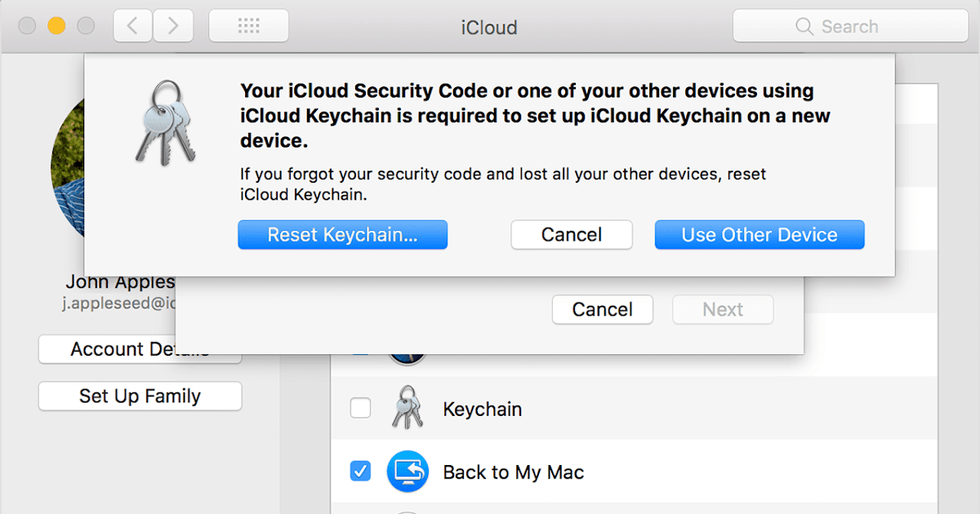The width and height of the screenshot is (980, 514).
Task: Select the Keychain row label
Action: (482, 409)
